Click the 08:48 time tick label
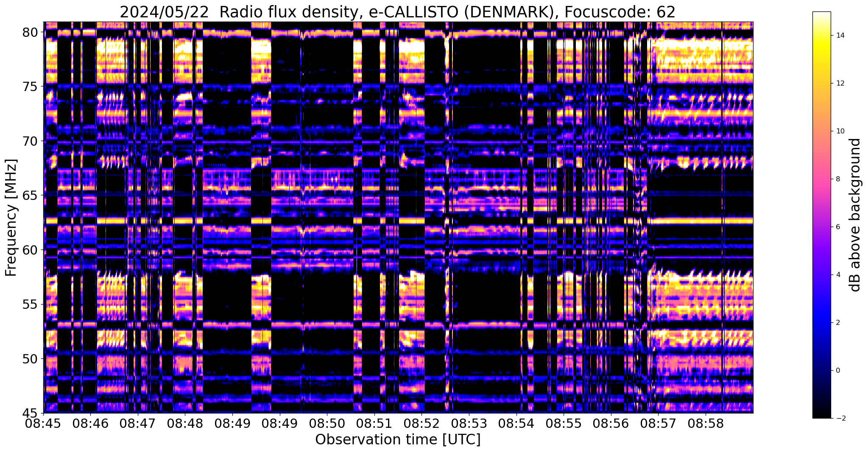Screen dimensions: 868x452 click(x=185, y=424)
